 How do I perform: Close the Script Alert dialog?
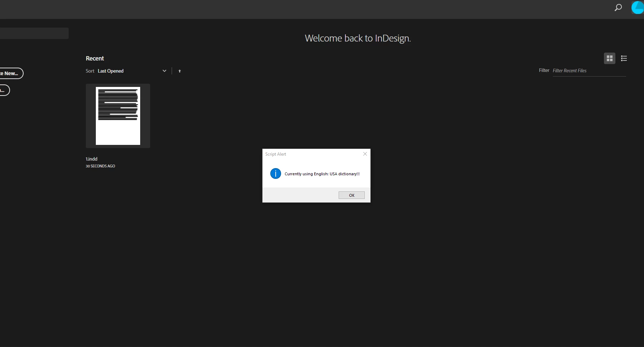pos(365,154)
